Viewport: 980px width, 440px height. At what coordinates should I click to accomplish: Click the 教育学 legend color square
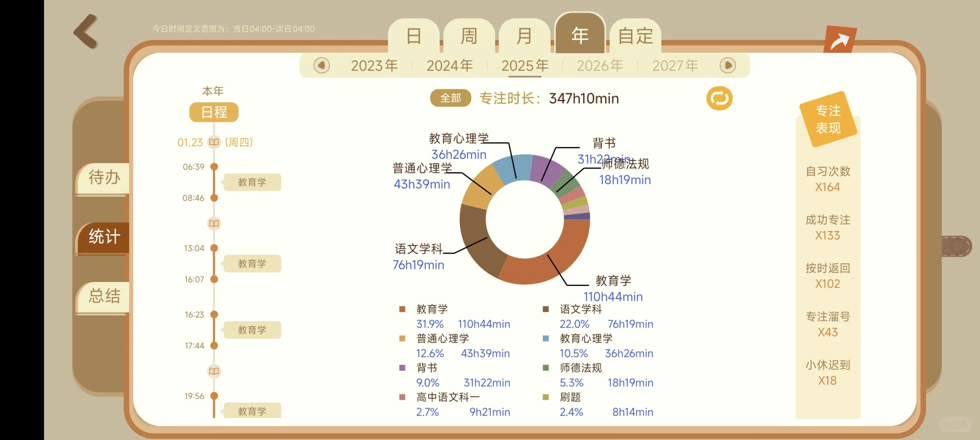402,309
